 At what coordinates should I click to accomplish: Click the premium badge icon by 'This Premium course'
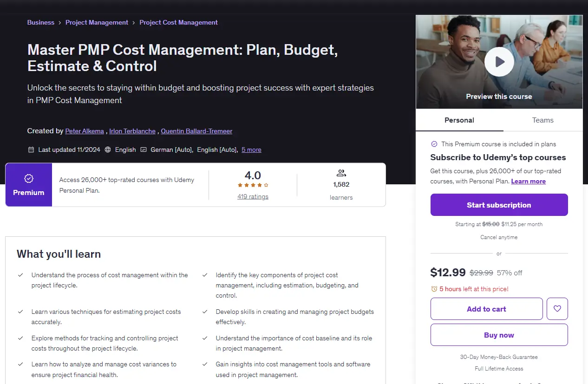(x=434, y=144)
